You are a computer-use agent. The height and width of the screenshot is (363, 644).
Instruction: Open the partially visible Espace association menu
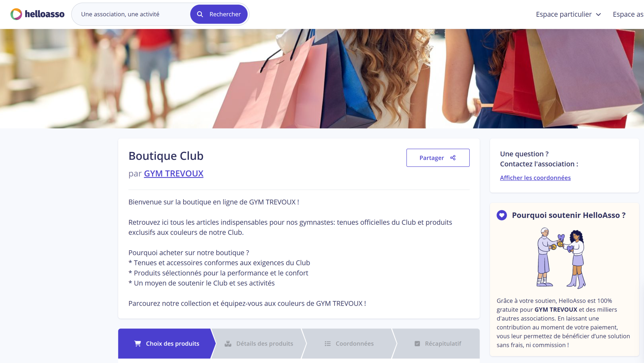[628, 14]
